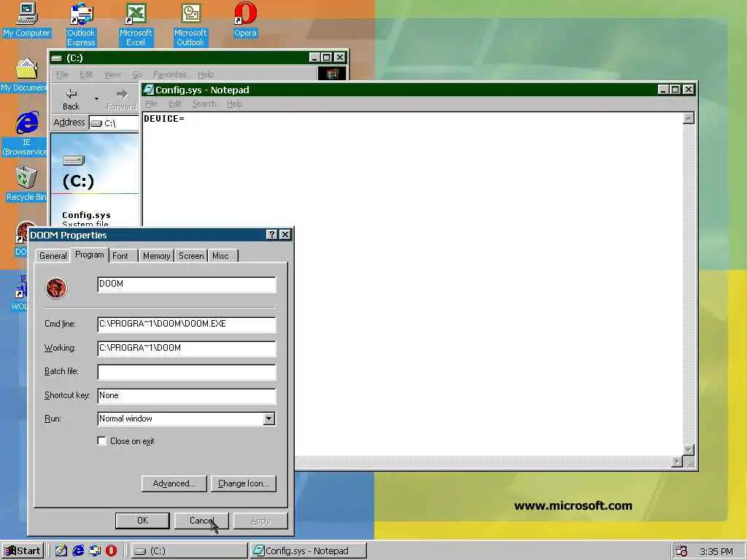This screenshot has height=560, width=747.
Task: Click the Address field showing C:\
Action: point(115,122)
